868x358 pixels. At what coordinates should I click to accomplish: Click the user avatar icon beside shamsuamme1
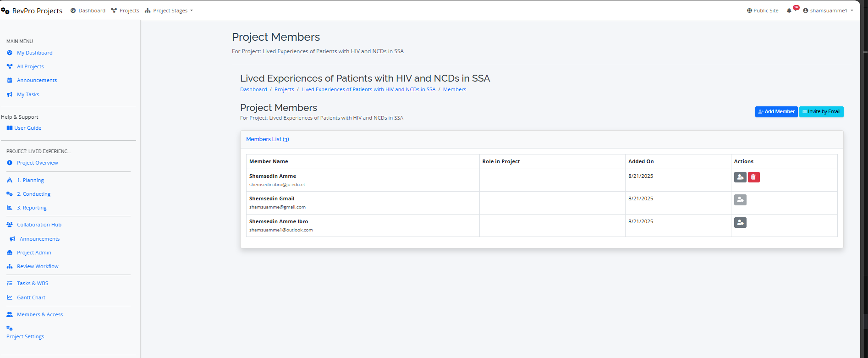pyautogui.click(x=806, y=11)
